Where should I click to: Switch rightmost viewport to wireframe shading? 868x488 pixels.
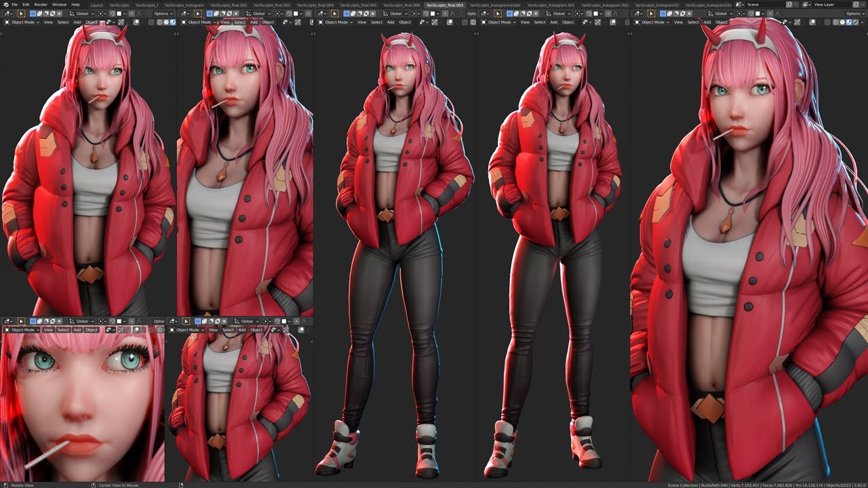click(x=837, y=22)
